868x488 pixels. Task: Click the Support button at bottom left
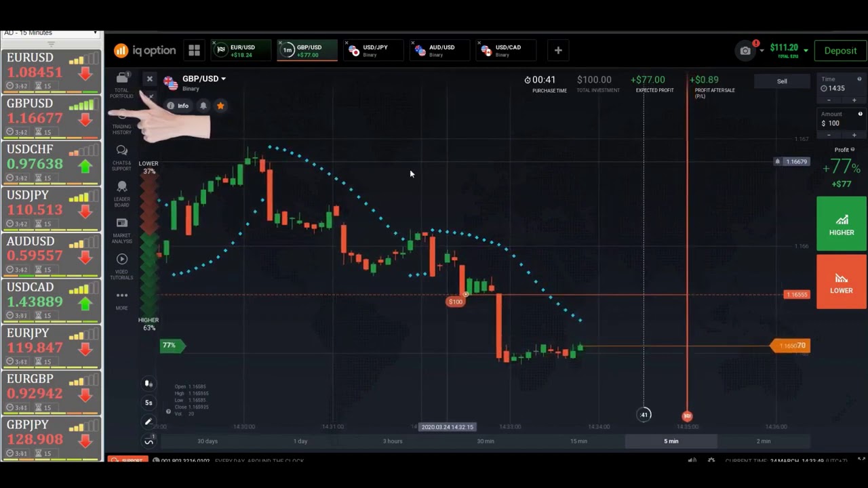[127, 460]
